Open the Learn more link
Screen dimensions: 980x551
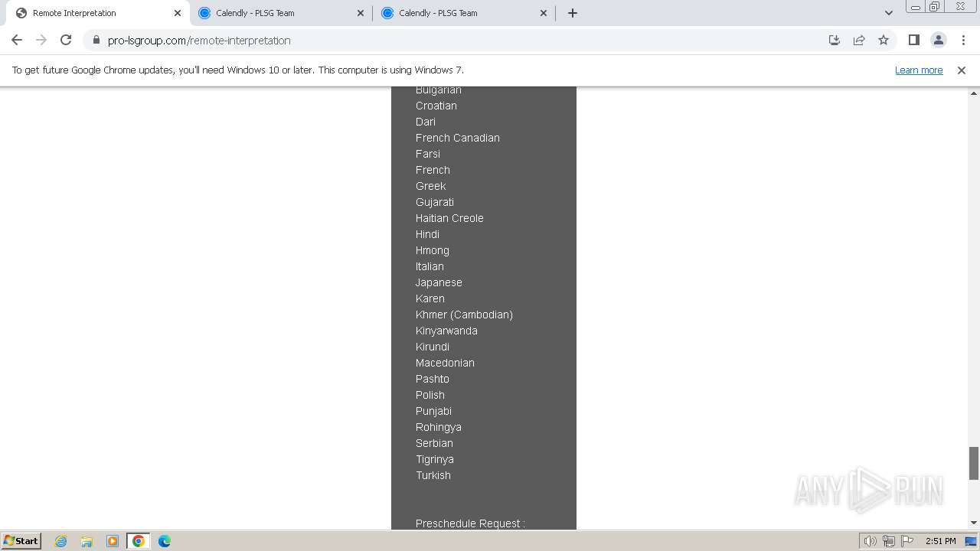coord(919,70)
